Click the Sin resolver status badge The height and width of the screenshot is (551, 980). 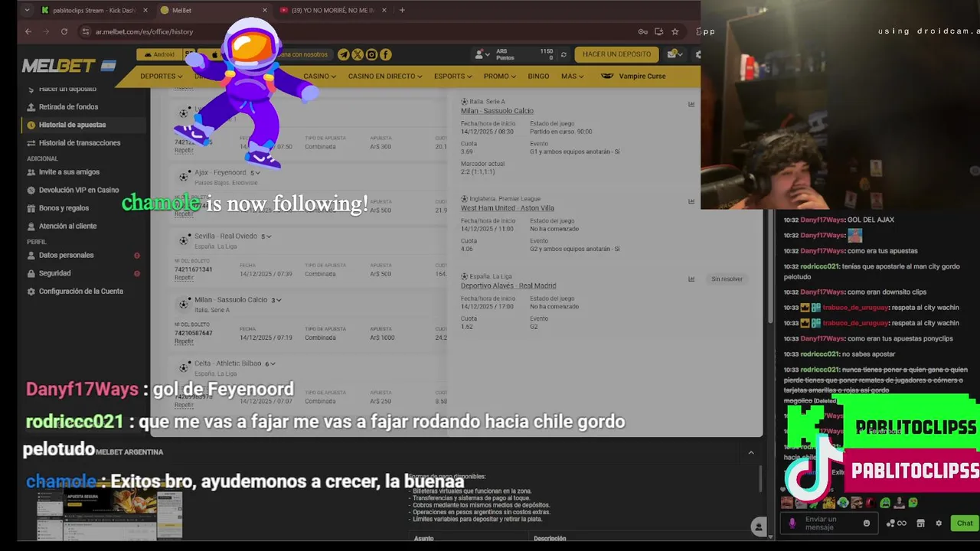(727, 279)
